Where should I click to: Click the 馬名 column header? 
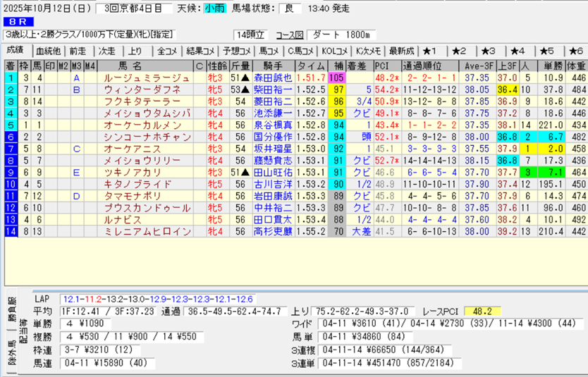[x=147, y=66]
